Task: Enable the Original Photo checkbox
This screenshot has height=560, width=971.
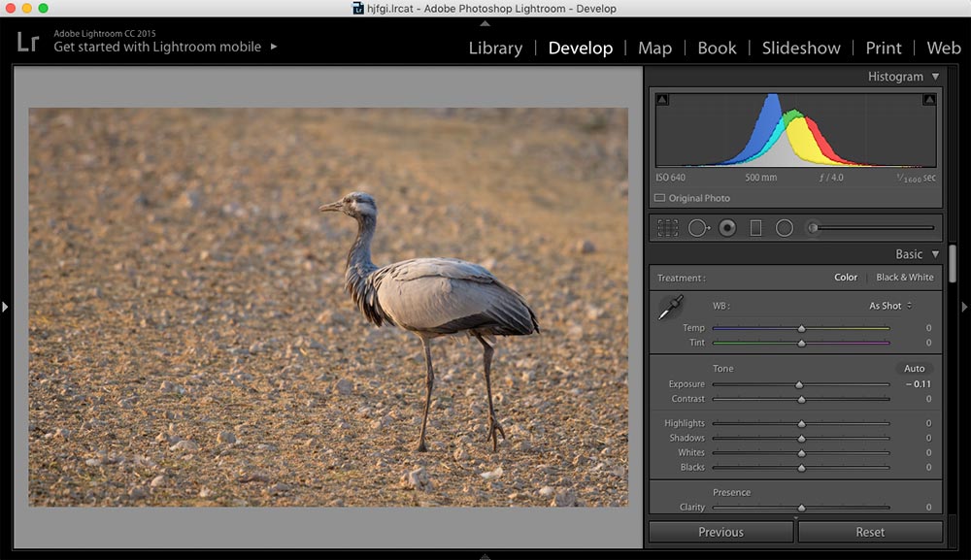Action: pyautogui.click(x=657, y=197)
